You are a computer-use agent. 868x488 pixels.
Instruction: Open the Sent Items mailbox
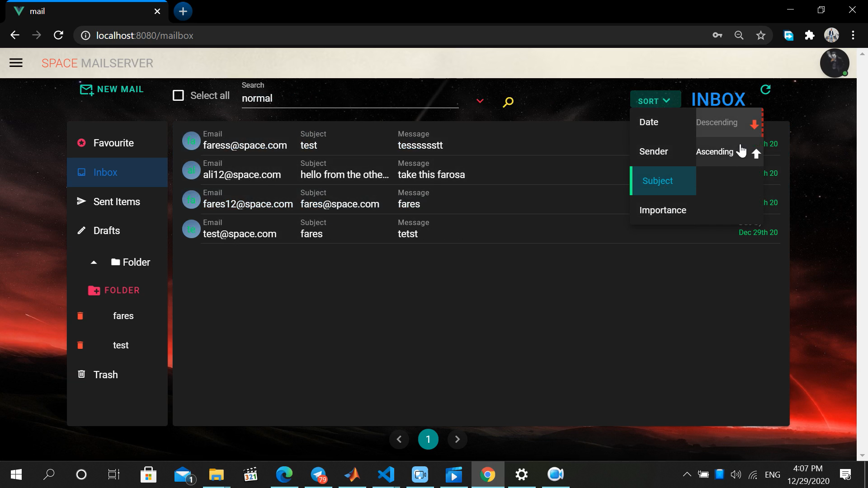[117, 202]
